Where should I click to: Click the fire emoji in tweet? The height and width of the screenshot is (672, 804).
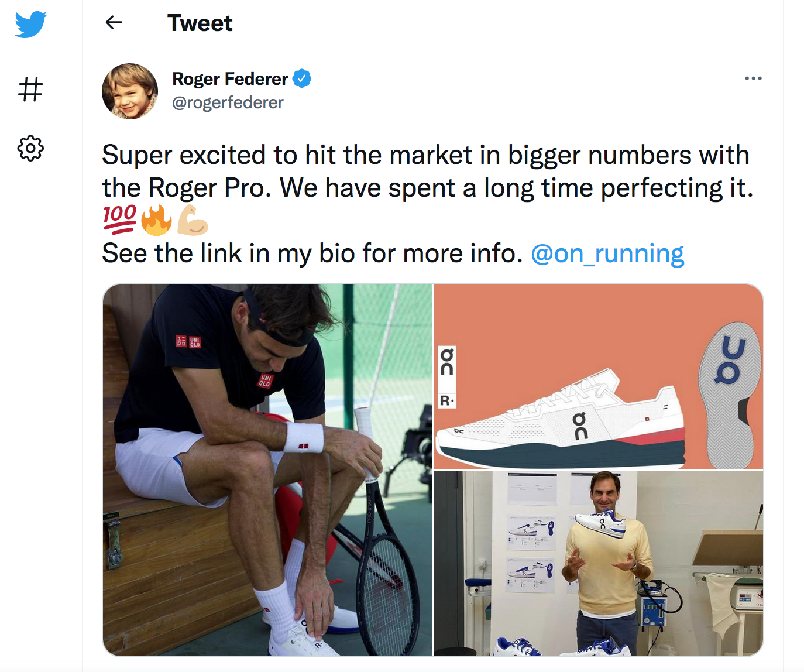[x=157, y=220]
